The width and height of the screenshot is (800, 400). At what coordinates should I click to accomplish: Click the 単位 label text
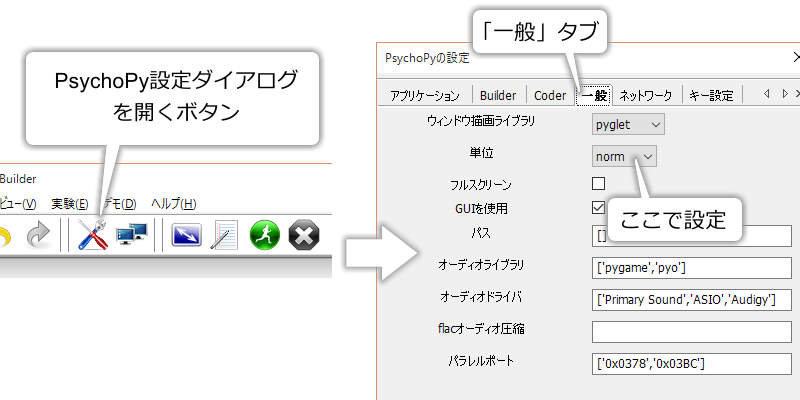point(481,153)
